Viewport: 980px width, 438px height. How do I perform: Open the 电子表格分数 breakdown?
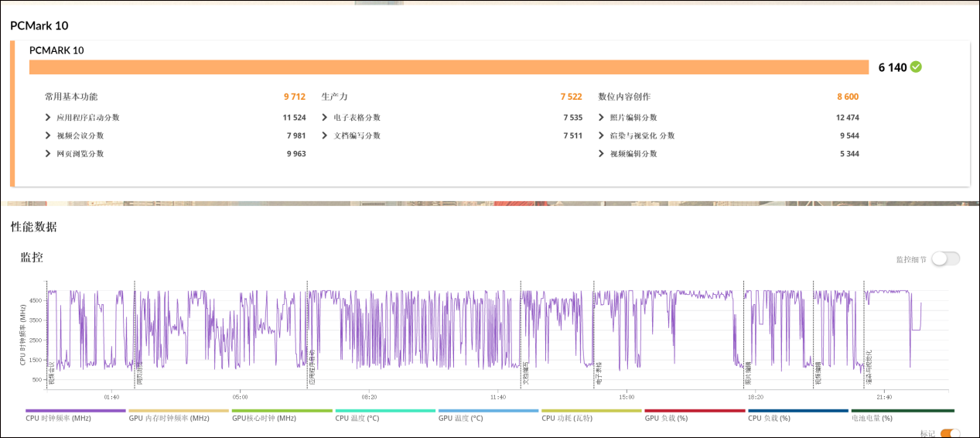tap(326, 118)
